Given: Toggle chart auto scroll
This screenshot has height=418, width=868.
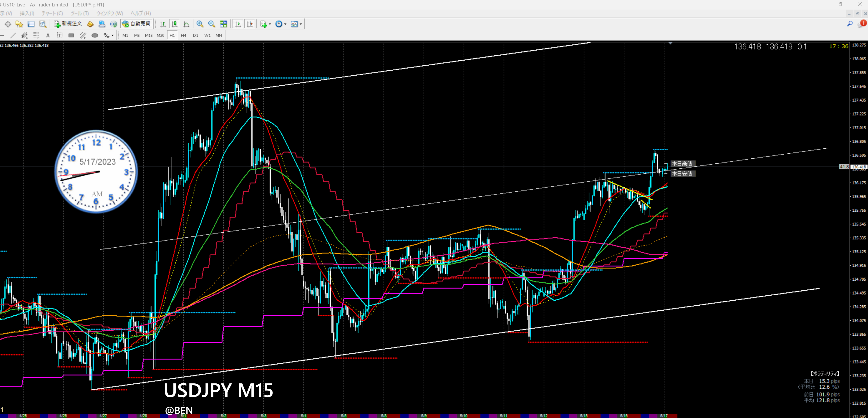Looking at the screenshot, I should pyautogui.click(x=238, y=24).
